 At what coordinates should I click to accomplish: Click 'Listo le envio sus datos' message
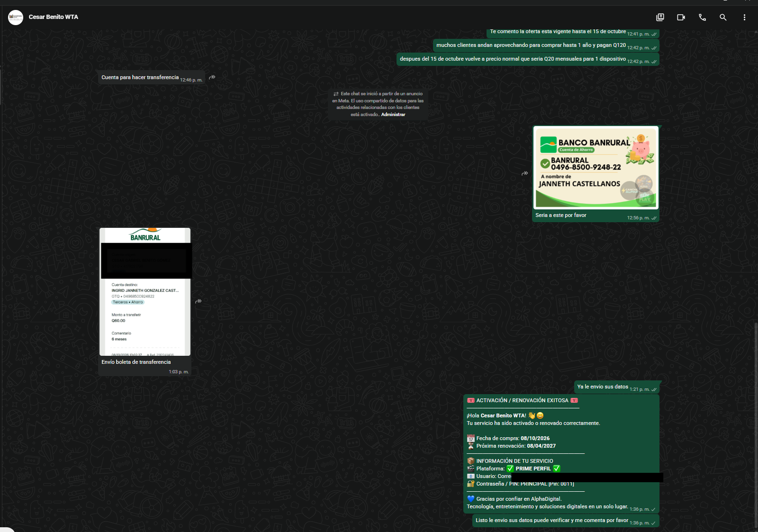click(x=552, y=520)
